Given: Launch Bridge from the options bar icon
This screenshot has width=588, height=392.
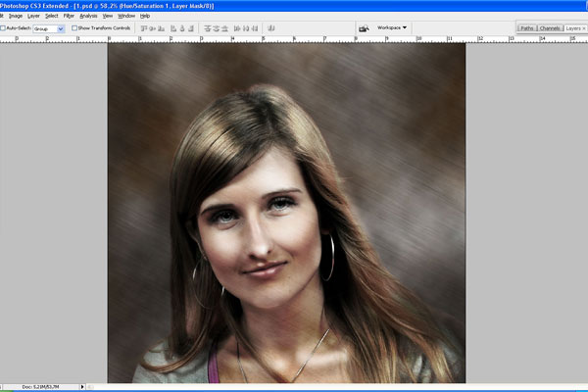Looking at the screenshot, I should tap(364, 28).
